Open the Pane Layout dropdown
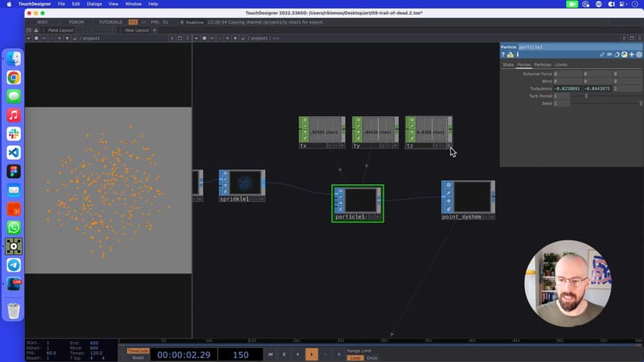The image size is (644, 362). tap(61, 30)
